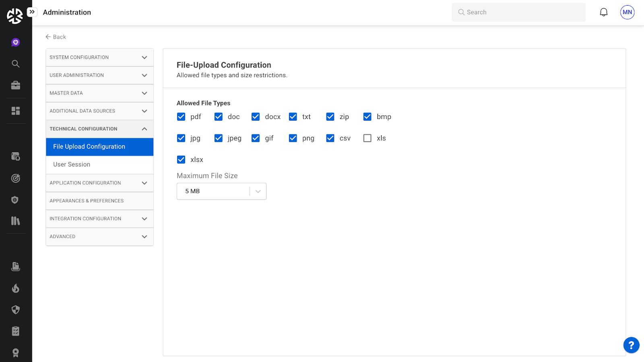The image size is (644, 362).
Task: Click the magnifier search icon in left sidebar
Action: (16, 64)
